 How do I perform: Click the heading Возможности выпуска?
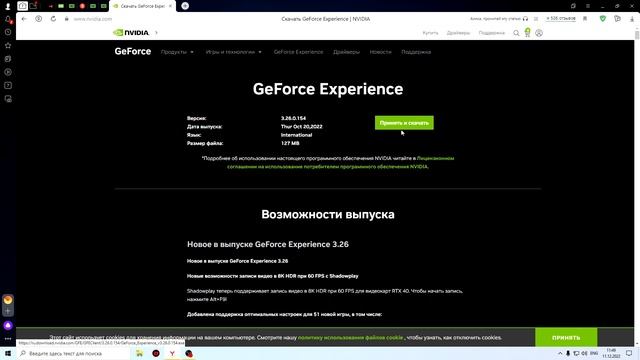pyautogui.click(x=328, y=214)
